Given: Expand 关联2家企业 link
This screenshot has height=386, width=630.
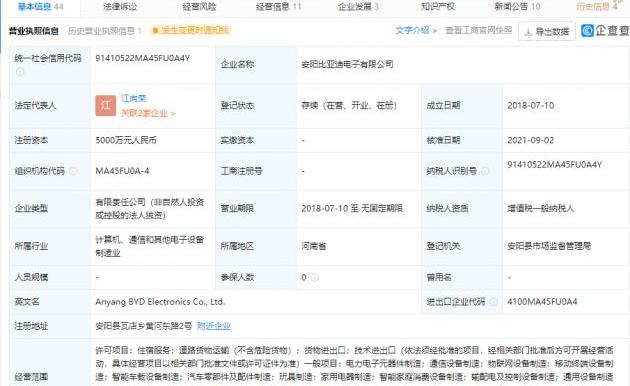Looking at the screenshot, I should (148, 113).
